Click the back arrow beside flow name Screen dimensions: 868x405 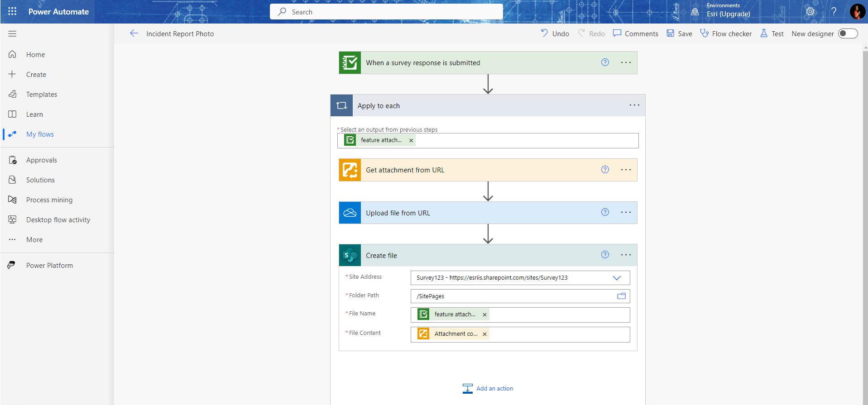134,33
